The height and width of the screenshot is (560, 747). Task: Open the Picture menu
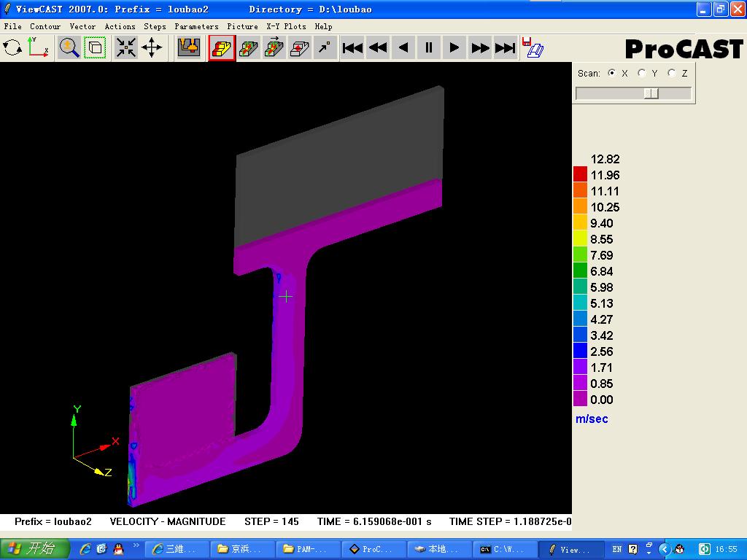point(242,26)
